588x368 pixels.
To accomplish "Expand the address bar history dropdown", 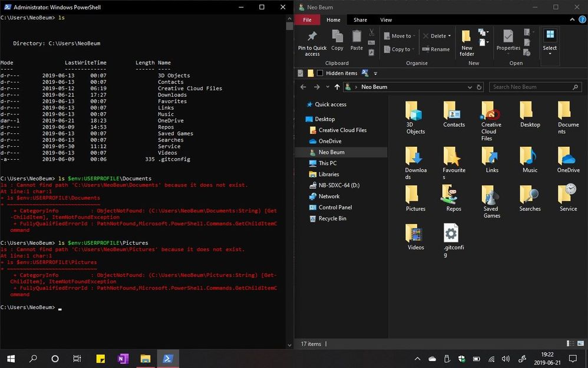I will 470,87.
